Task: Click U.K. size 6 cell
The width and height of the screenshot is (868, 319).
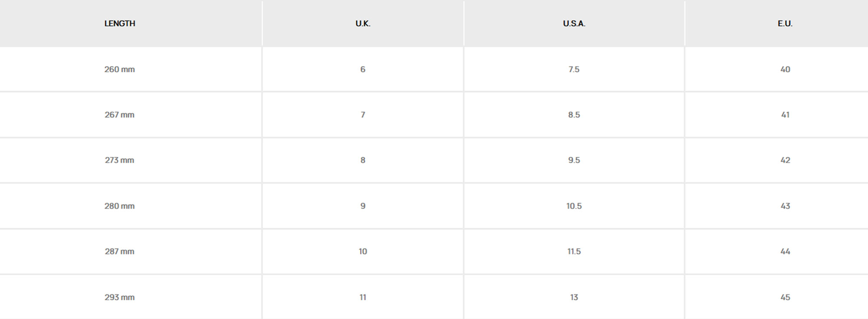Action: 363,69
